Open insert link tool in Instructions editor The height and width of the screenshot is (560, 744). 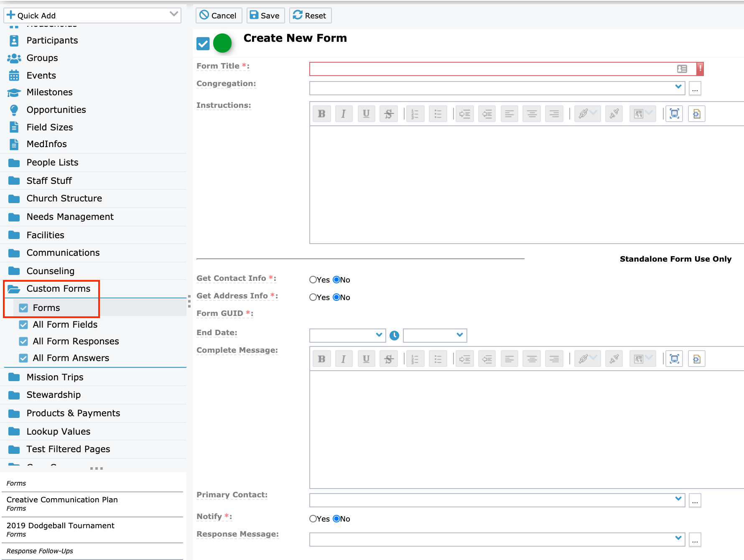coord(587,114)
